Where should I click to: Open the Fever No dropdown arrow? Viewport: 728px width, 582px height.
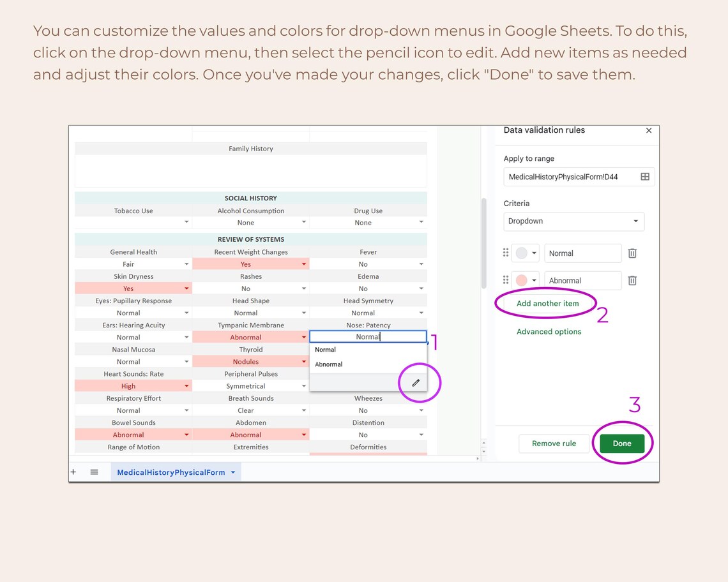pyautogui.click(x=421, y=264)
